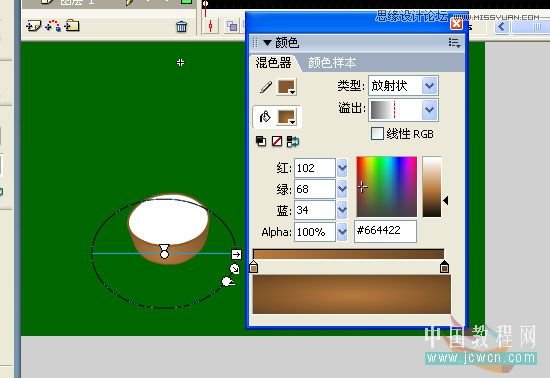The image size is (550, 378).
Task: Select the stroke color pencil icon
Action: (266, 87)
